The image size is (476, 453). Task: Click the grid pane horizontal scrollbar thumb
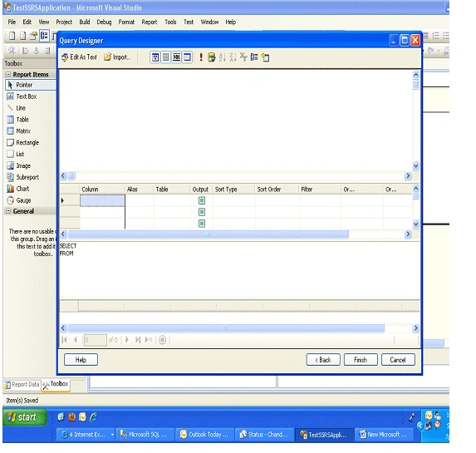209,234
